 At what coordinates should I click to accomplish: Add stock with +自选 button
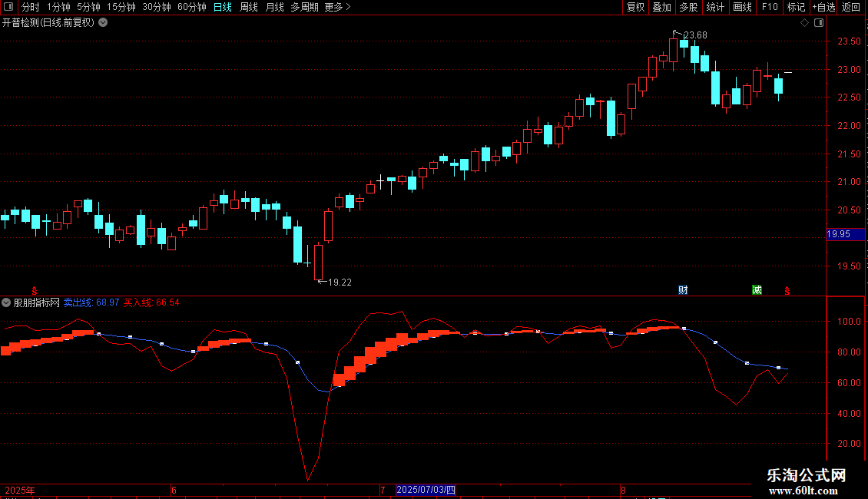coord(823,7)
